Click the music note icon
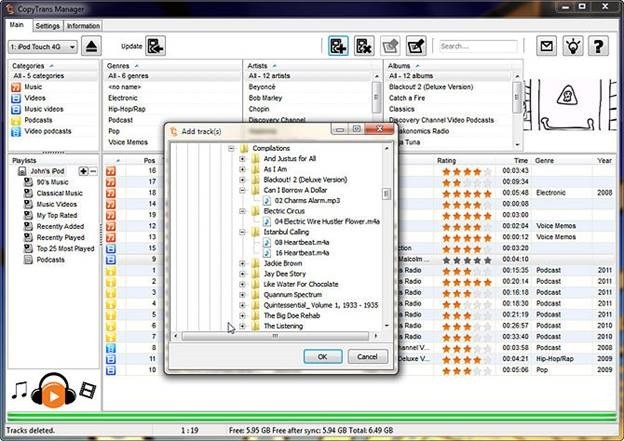 19,390
